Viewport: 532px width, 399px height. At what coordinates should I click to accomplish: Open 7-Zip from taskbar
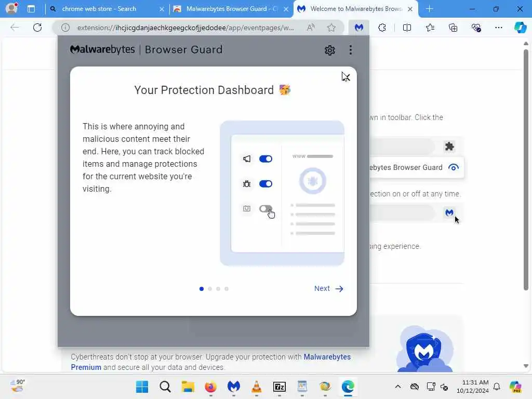pyautogui.click(x=279, y=387)
